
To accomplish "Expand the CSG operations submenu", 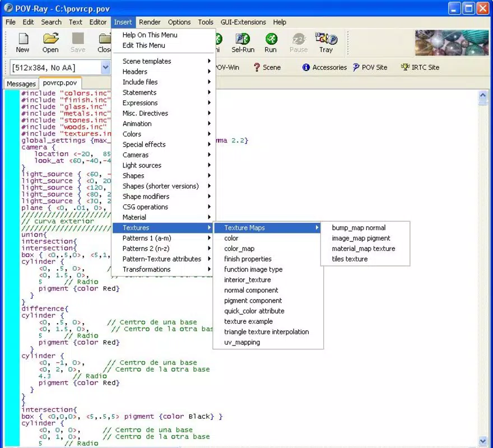I will pos(163,207).
